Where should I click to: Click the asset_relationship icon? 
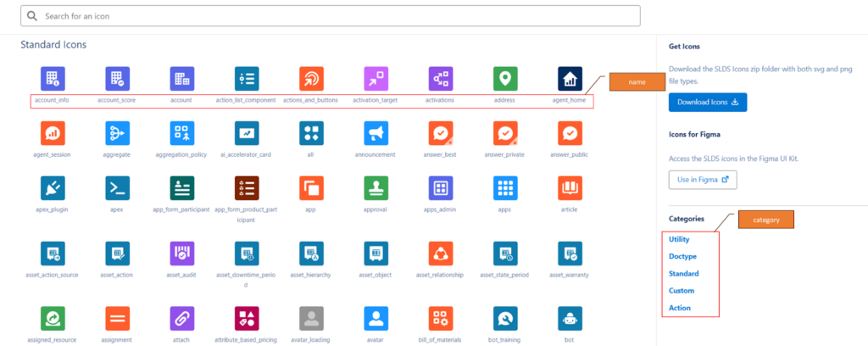click(440, 253)
